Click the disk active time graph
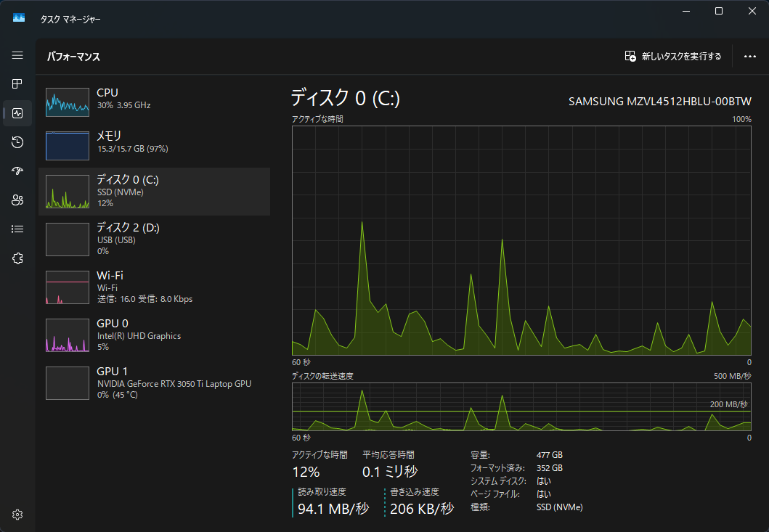The image size is (769, 532). (521, 240)
